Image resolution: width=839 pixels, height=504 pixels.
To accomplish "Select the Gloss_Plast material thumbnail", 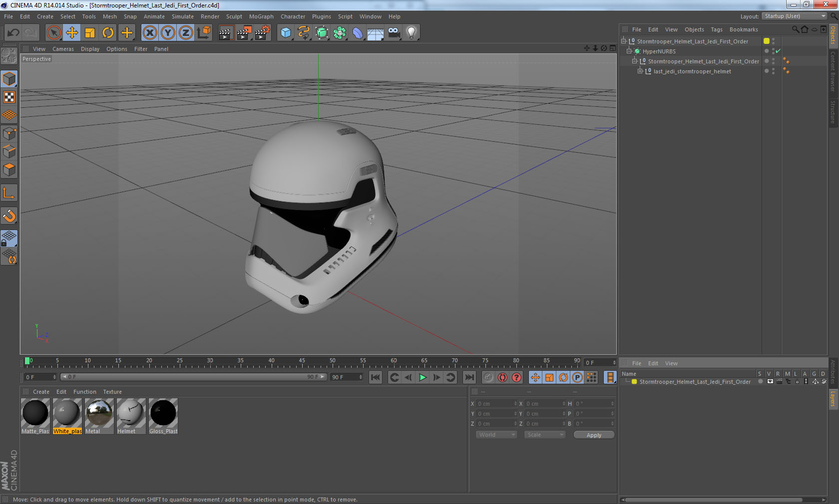I will click(x=163, y=416).
